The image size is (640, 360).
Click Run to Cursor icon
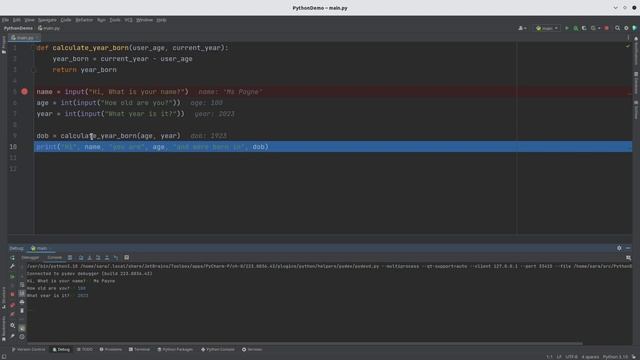tap(116, 258)
